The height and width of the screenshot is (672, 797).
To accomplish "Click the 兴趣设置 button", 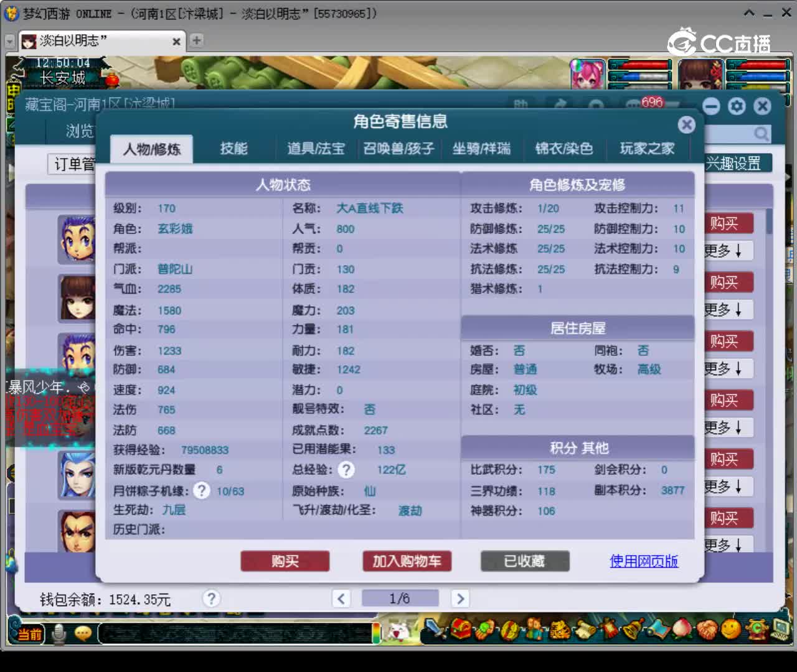I will 738,163.
